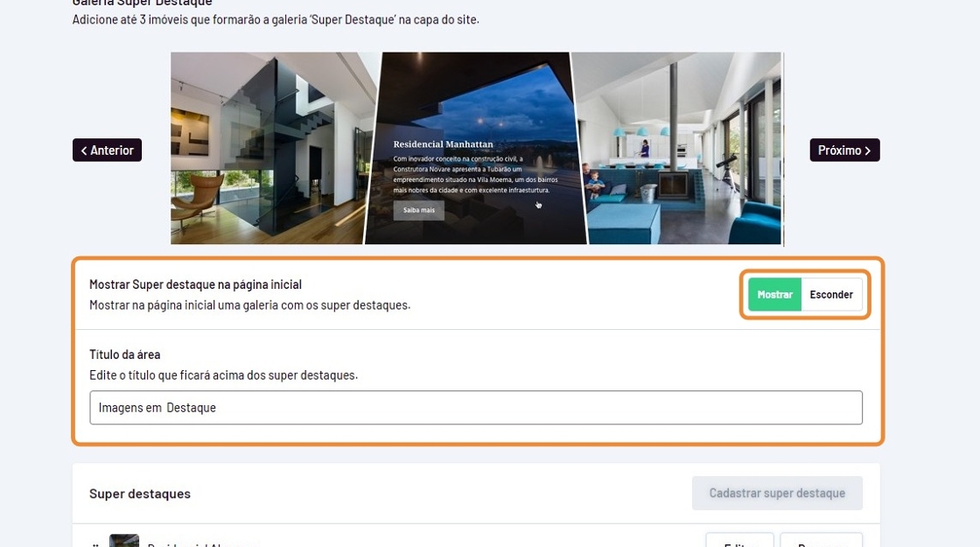
Task: Click the Super destaques section heading
Action: 140,494
